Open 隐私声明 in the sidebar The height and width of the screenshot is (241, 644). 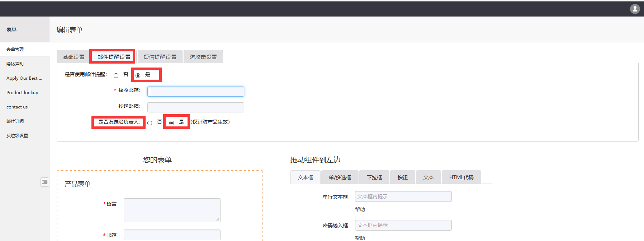pos(15,64)
